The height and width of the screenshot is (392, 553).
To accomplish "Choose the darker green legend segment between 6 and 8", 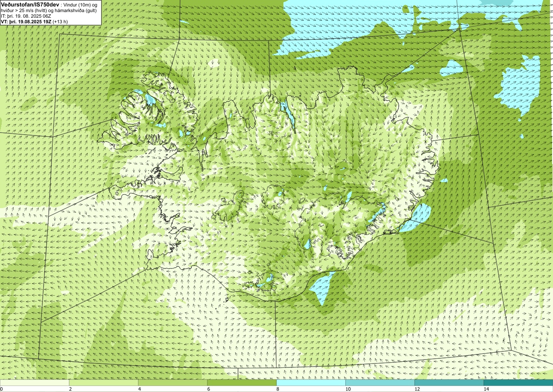I will coord(242,383).
